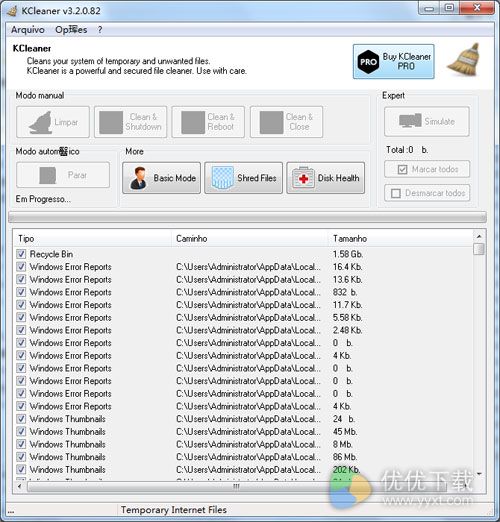Viewport: 500px width, 522px height.
Task: Select the Recycle Bin row text
Action: click(51, 254)
